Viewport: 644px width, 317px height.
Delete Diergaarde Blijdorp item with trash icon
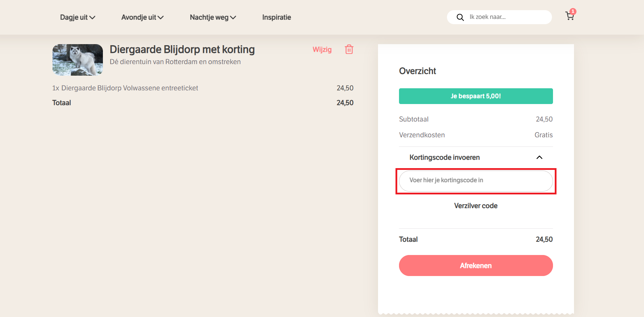(349, 49)
